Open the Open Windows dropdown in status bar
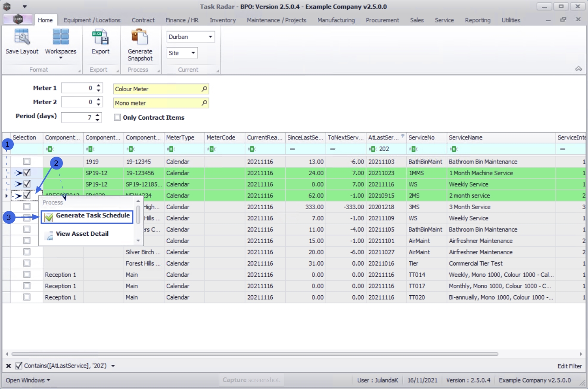 [x=28, y=380]
